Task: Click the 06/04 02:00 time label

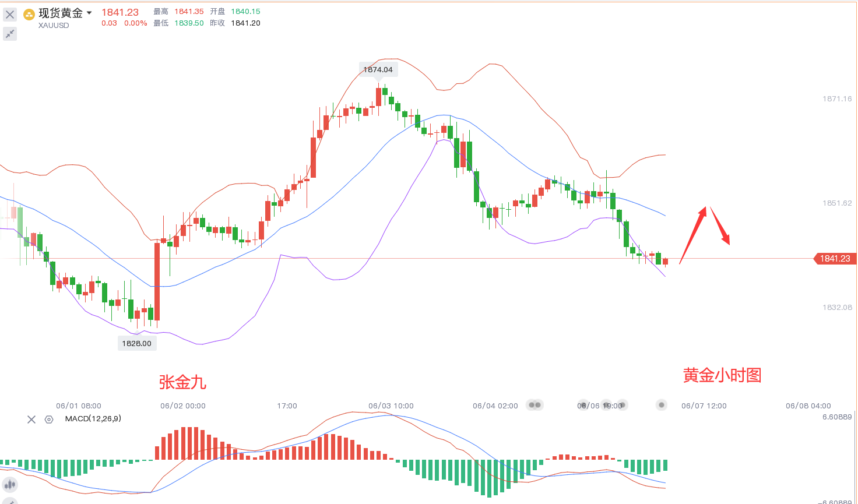Action: [495, 406]
